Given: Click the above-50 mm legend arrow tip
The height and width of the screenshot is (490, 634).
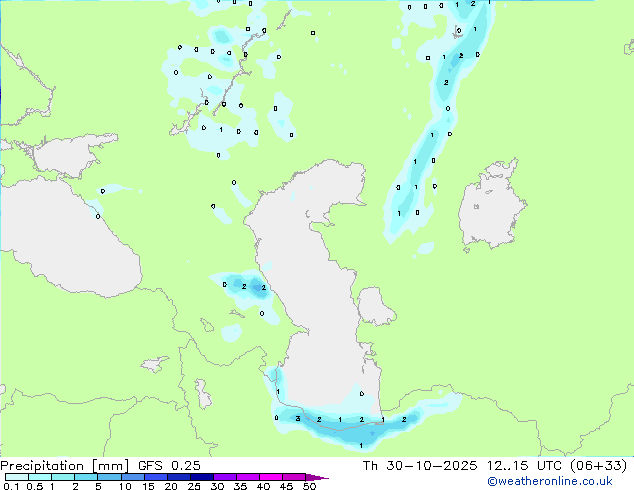Looking at the screenshot, I should pos(317,477).
